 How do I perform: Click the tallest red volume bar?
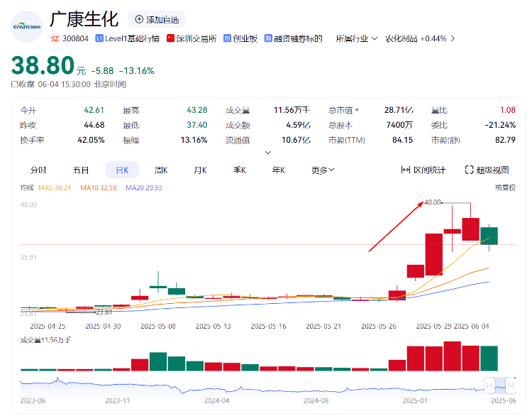point(453,356)
